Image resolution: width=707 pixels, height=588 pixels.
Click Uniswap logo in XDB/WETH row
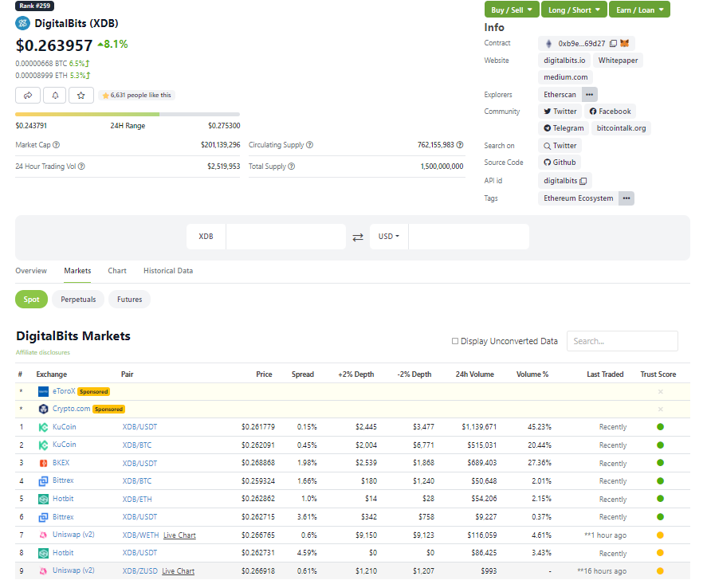tap(43, 535)
